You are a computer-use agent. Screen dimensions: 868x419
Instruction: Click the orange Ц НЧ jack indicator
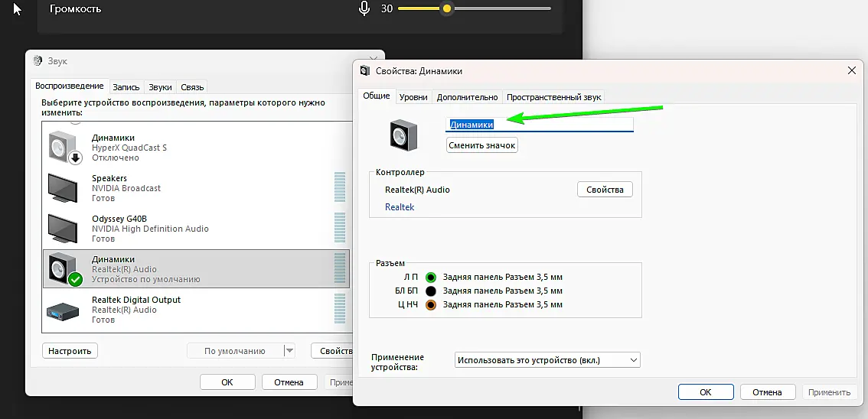pos(431,304)
